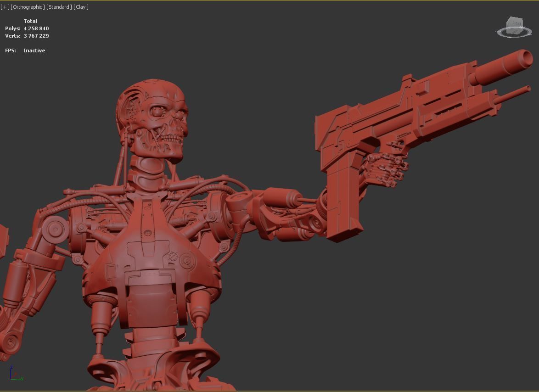Click the Total statistics header
Image resolution: width=539 pixels, height=392 pixels.
[x=30, y=21]
